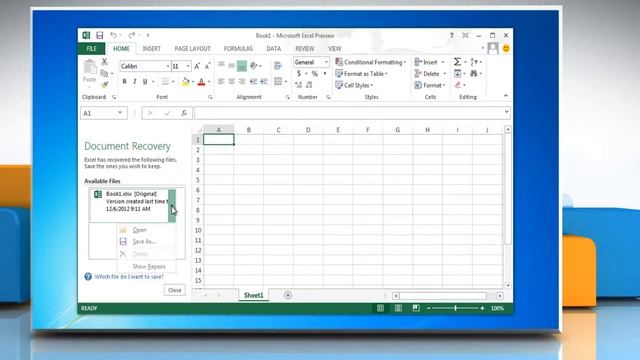Open the Alignment dialog launcher
The image size is (640, 360).
tap(288, 97)
